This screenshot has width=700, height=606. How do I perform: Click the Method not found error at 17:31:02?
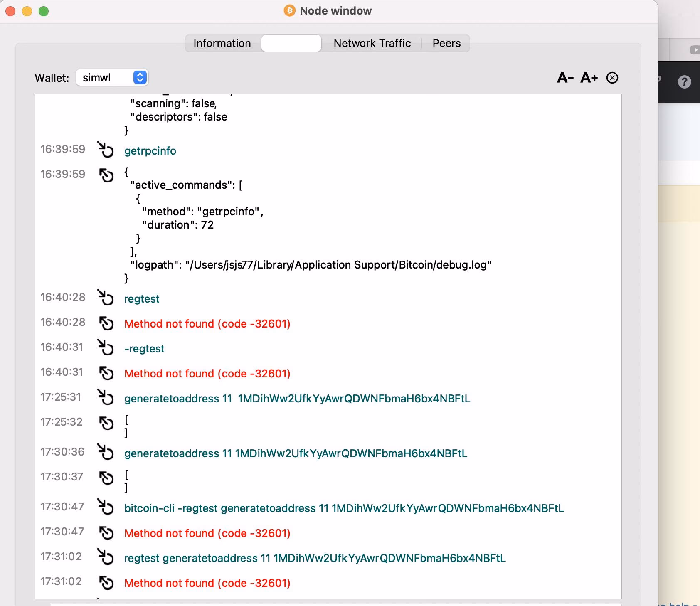click(x=207, y=583)
